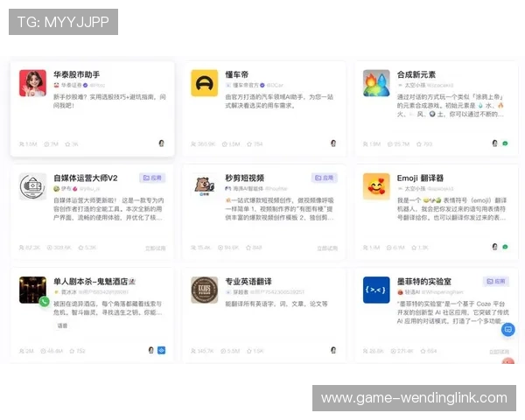Open the 自媒体运营大师V2 circular logo

pyautogui.click(x=33, y=186)
